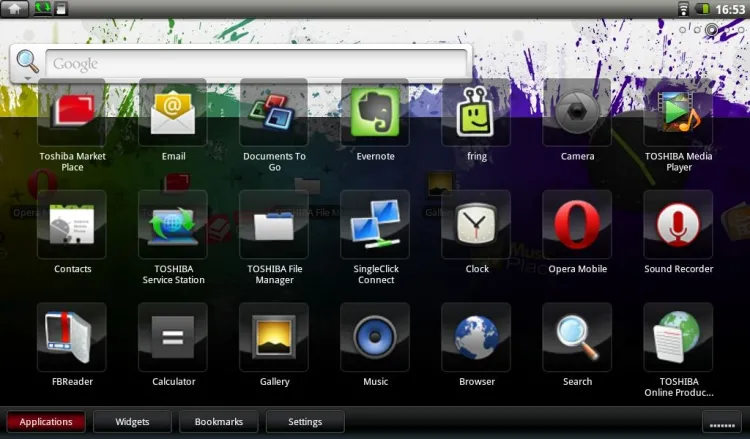The height and width of the screenshot is (439, 750).
Task: Open the fring app
Action: pyautogui.click(x=476, y=113)
